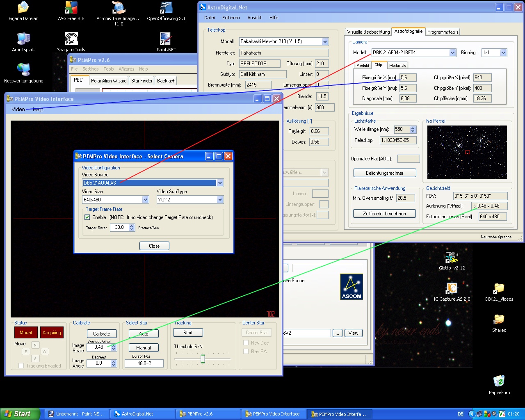The width and height of the screenshot is (525, 420).
Task: Click the Windows Start button
Action: coord(20,414)
